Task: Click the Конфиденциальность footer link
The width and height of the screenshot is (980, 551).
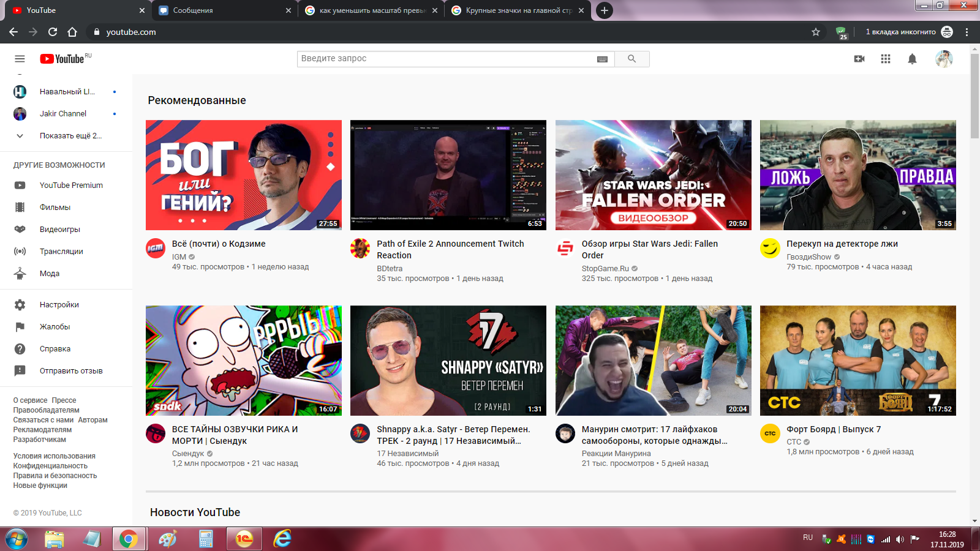Action: 50,466
